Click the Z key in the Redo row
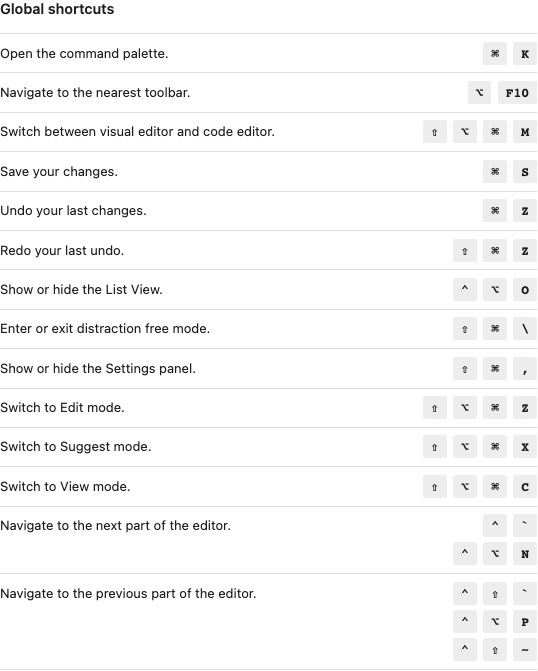 [525, 250]
